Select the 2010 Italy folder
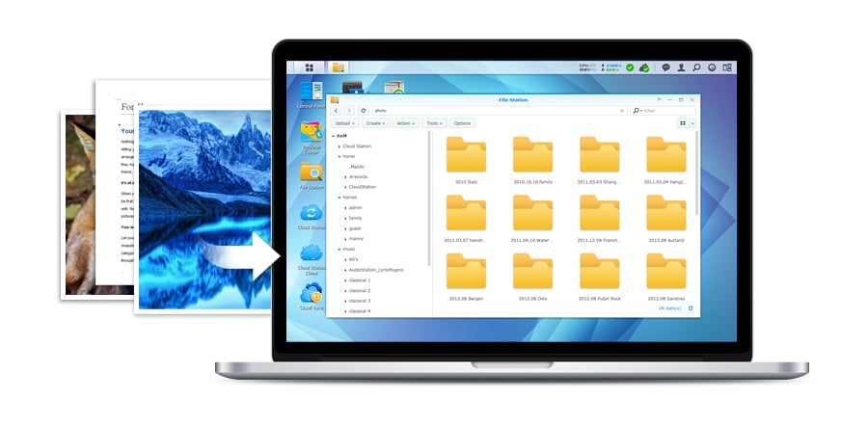The image size is (868, 425). [466, 159]
